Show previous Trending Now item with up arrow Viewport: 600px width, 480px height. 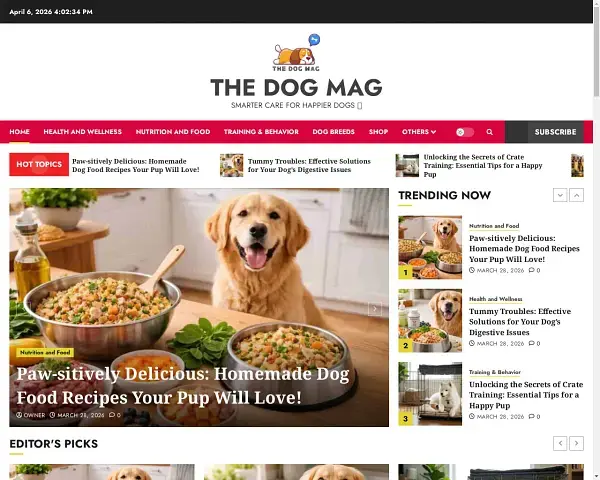coord(577,195)
